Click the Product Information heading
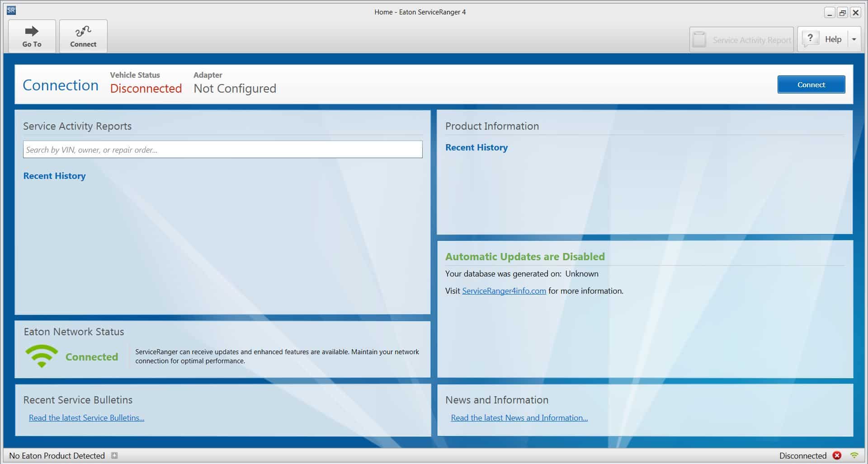 click(x=492, y=126)
